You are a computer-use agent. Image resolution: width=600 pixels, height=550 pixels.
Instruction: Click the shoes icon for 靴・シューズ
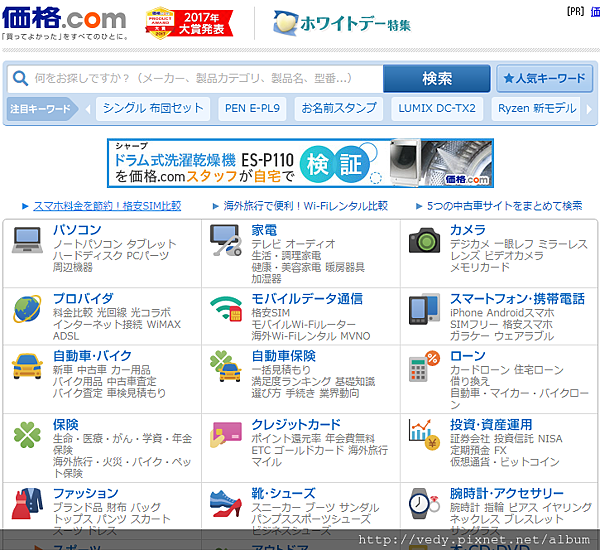pos(226,503)
